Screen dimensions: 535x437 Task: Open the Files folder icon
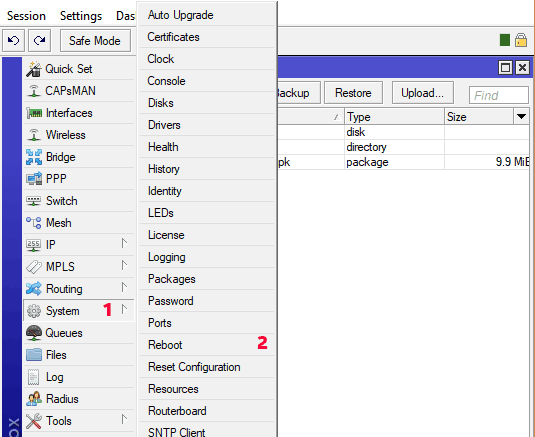coord(34,355)
